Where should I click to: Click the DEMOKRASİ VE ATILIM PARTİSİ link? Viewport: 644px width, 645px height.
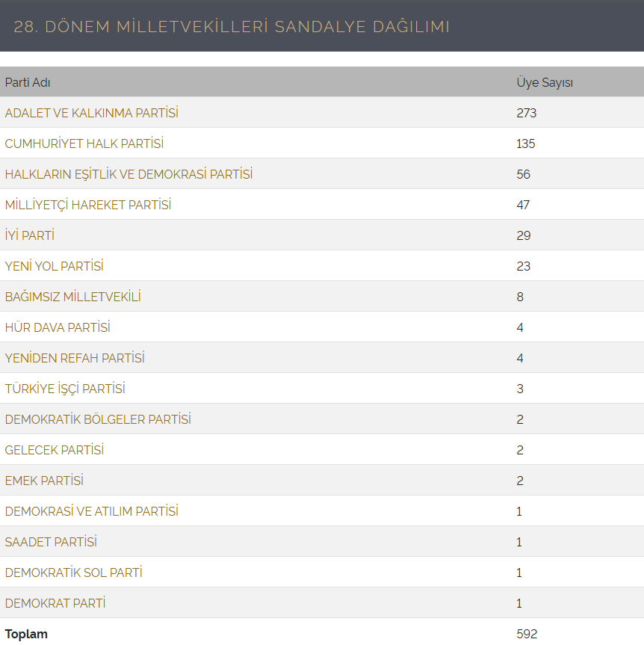(91, 511)
